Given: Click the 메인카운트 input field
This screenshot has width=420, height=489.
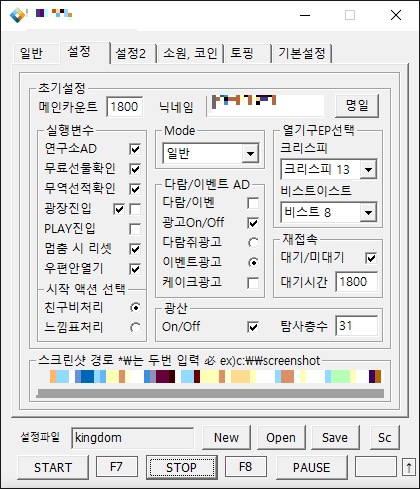Looking at the screenshot, I should pyautogui.click(x=125, y=107).
